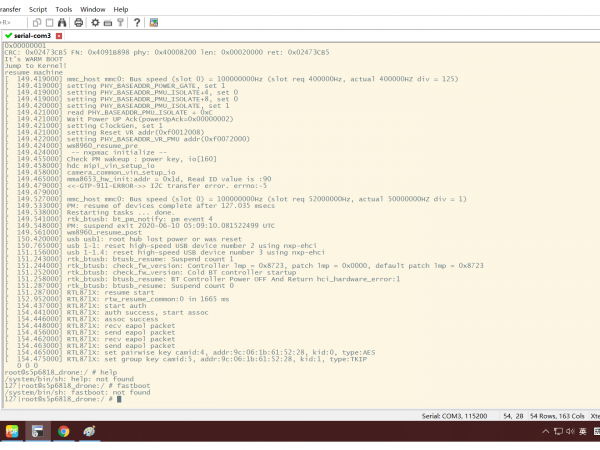Viewport: 600px width, 450px height.
Task: Close the serial-com3 tab with the red X
Action: tap(59, 35)
